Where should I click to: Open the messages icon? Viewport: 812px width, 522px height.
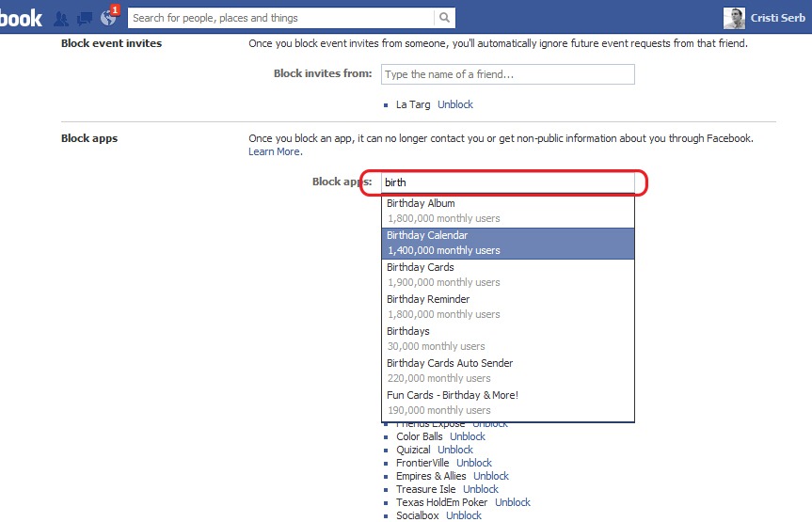[x=85, y=18]
